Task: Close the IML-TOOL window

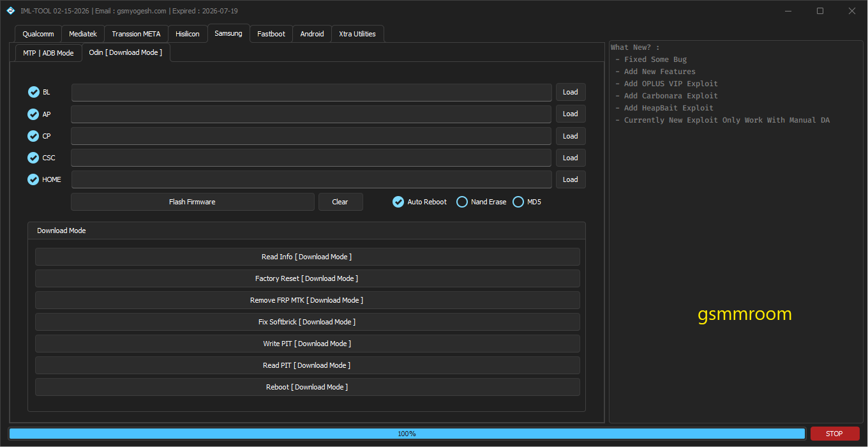Action: [x=852, y=11]
